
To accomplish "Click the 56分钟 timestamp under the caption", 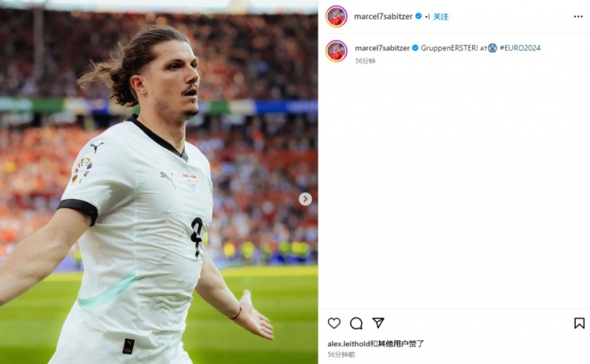I will pos(365,61).
